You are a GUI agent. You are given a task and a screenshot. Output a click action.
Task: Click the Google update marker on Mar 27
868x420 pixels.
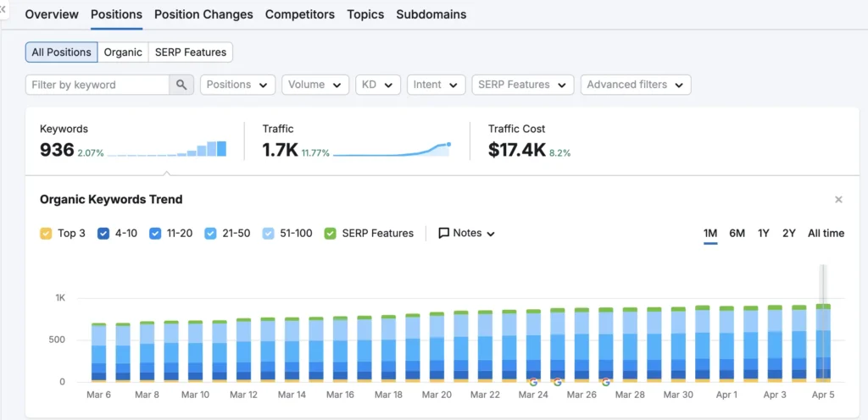605,382
